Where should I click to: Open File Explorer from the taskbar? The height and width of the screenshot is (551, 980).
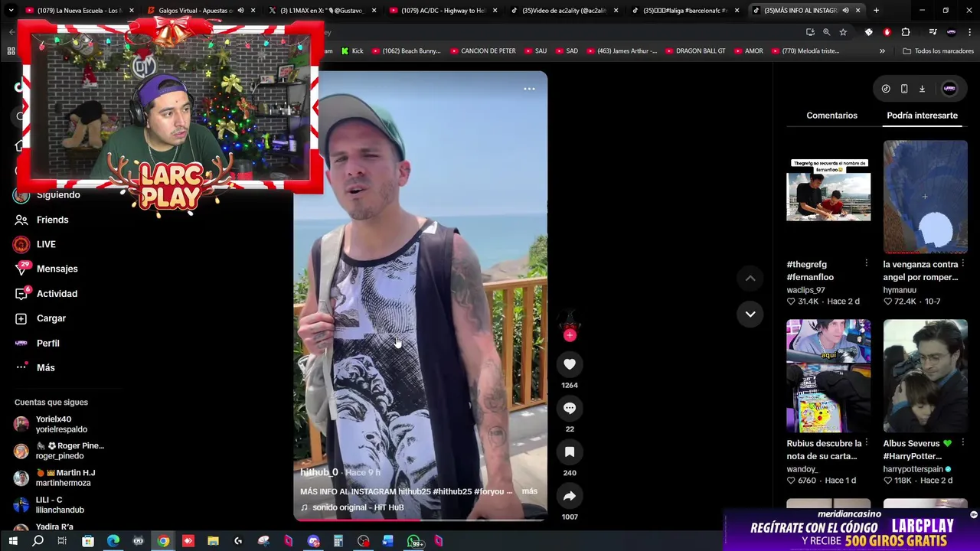[213, 541]
